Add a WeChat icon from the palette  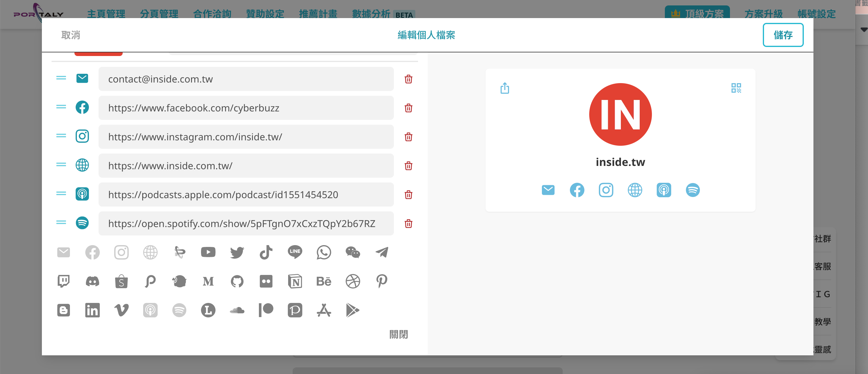point(353,252)
